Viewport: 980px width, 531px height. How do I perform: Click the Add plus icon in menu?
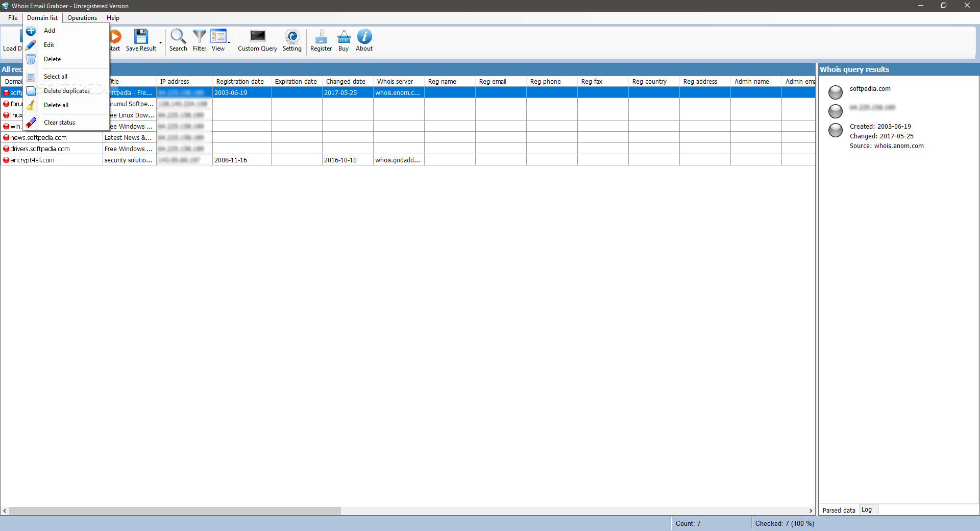point(31,31)
